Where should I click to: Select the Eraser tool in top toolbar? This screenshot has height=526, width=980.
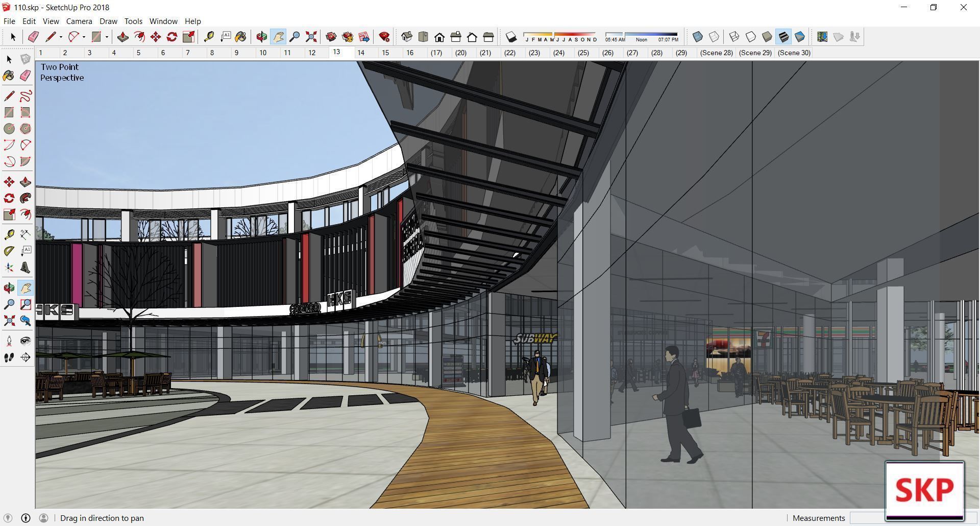pos(34,37)
